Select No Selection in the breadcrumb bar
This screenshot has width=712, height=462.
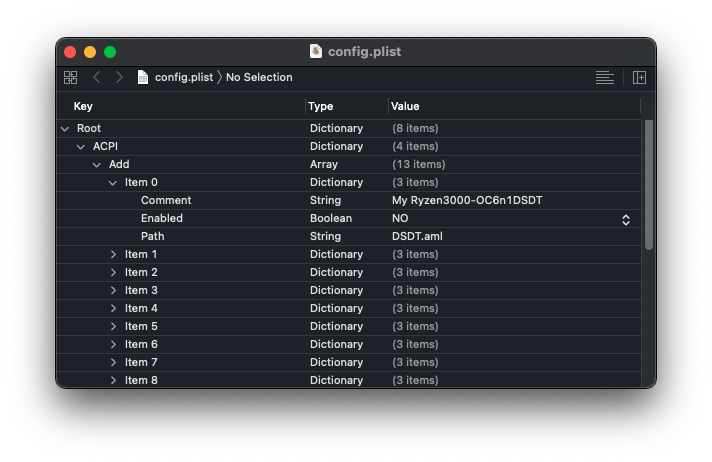(259, 77)
